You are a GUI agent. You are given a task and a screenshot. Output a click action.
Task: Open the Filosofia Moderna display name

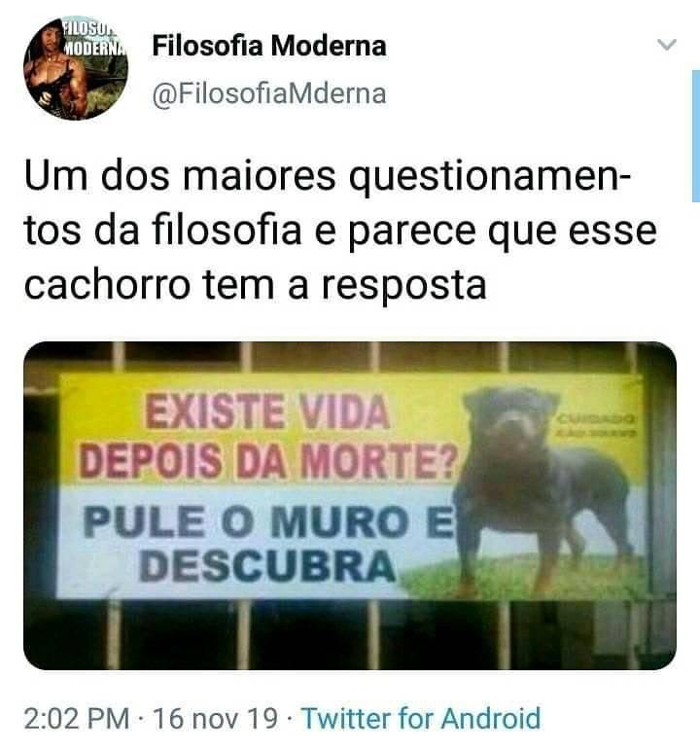(269, 47)
